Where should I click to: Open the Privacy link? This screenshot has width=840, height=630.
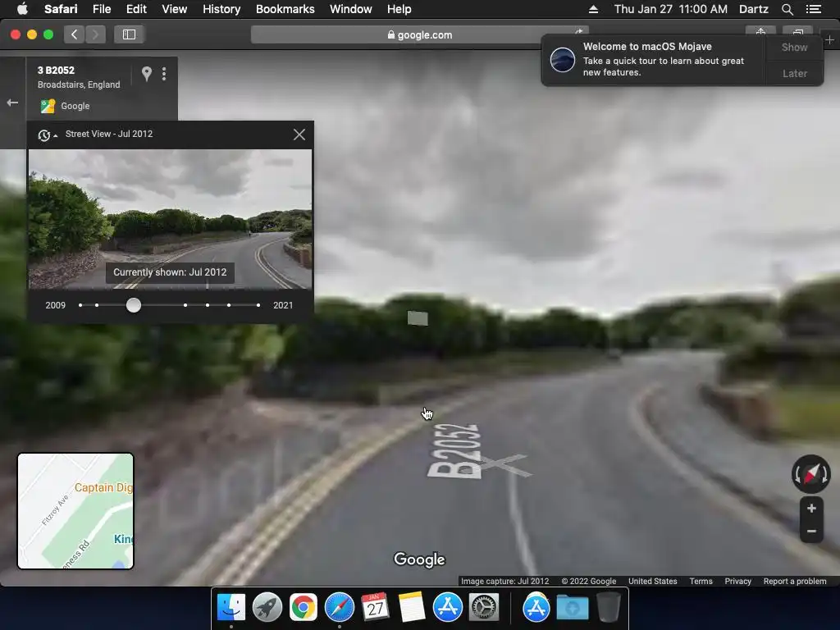click(x=737, y=582)
